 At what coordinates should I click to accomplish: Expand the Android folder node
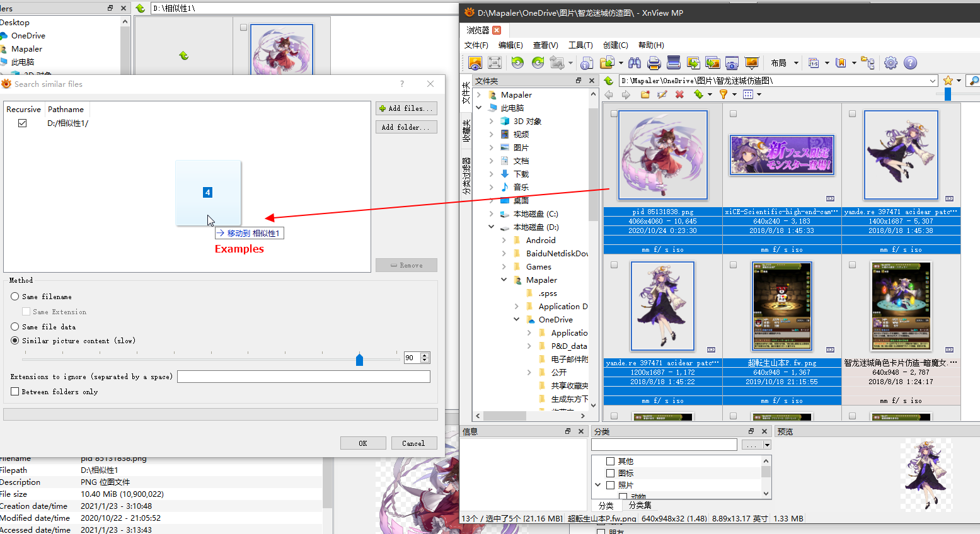[504, 241]
